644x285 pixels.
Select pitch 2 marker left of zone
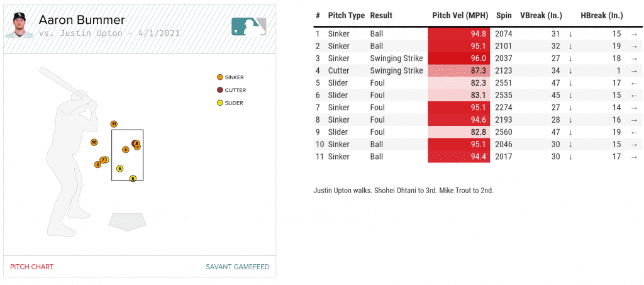click(97, 165)
